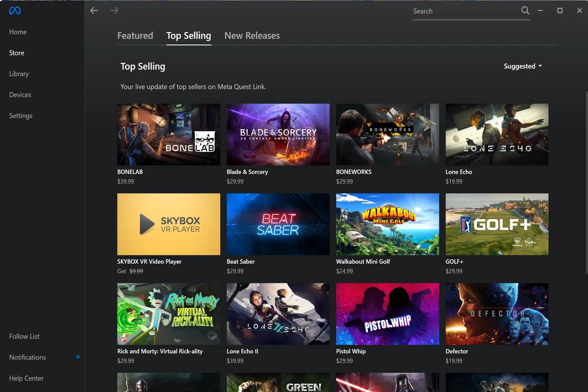
Task: Click the BONELAB title link
Action: pos(130,172)
